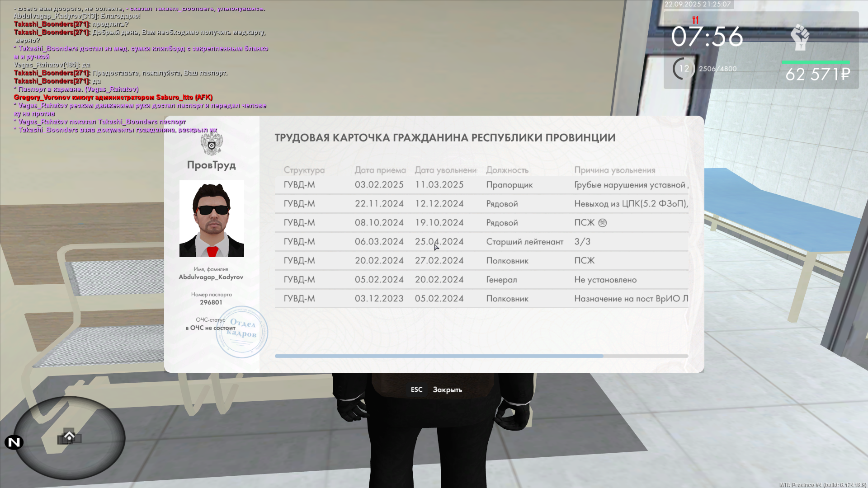Viewport: 868px width, 488px height.
Task: Click the Дата приема column header
Action: coord(380,170)
